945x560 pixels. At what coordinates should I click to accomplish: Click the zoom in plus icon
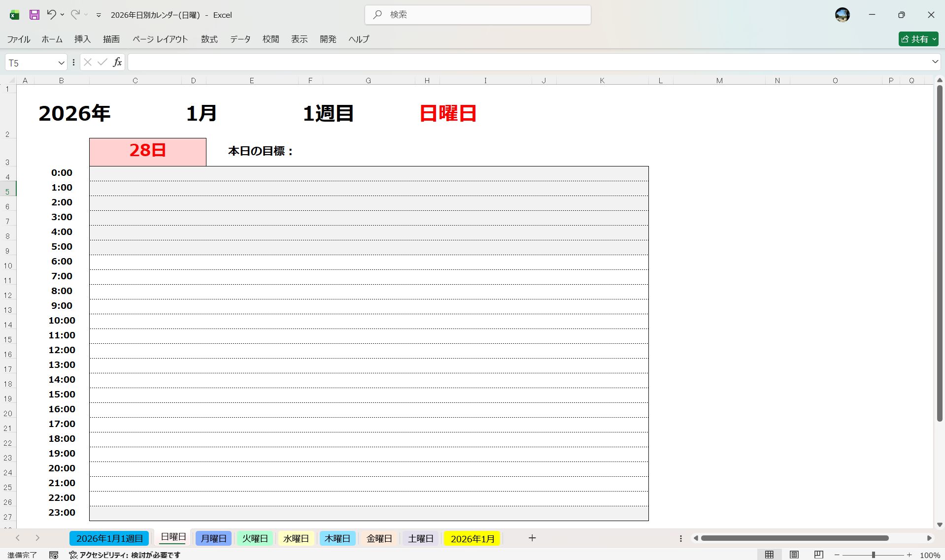pyautogui.click(x=909, y=555)
